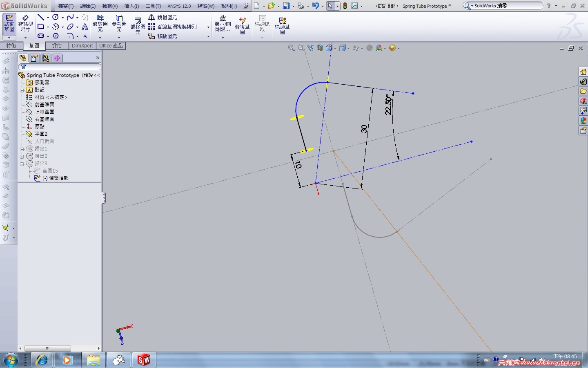
Task: Open the 插入(I) menu
Action: tap(131, 6)
